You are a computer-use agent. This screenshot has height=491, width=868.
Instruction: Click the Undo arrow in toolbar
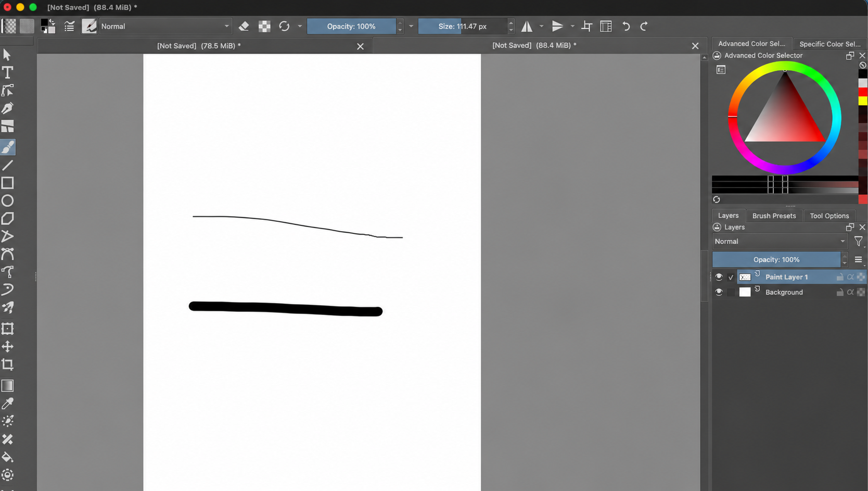point(626,26)
